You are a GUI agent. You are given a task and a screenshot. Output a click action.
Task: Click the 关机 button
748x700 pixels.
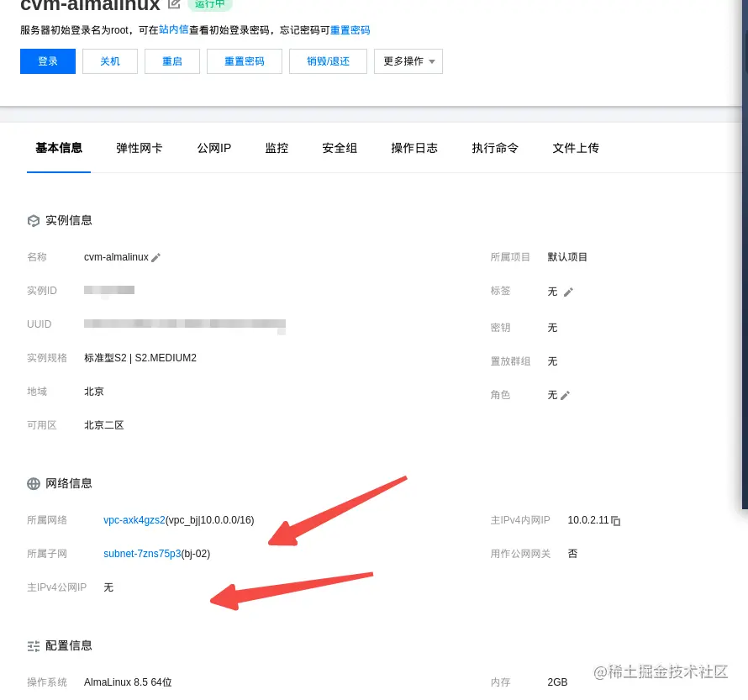[x=110, y=61]
